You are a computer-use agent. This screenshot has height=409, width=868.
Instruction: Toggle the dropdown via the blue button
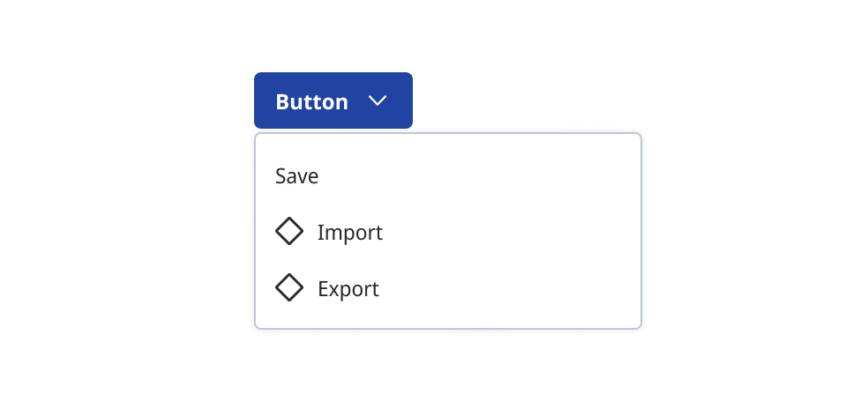[x=333, y=100]
